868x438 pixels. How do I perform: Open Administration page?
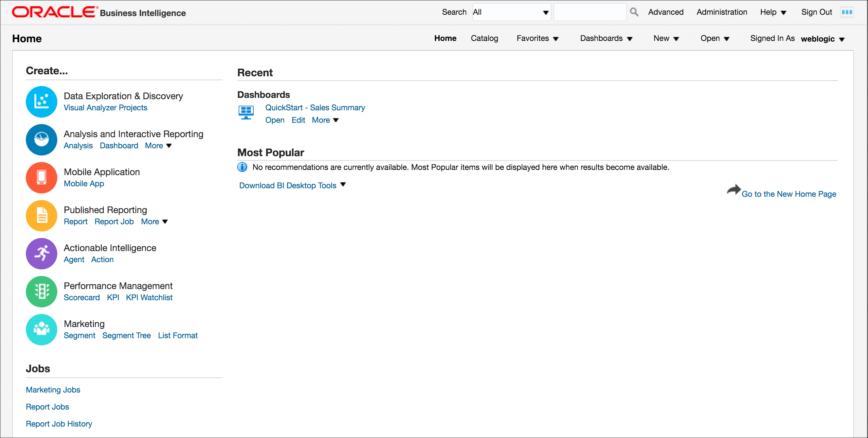pos(721,12)
